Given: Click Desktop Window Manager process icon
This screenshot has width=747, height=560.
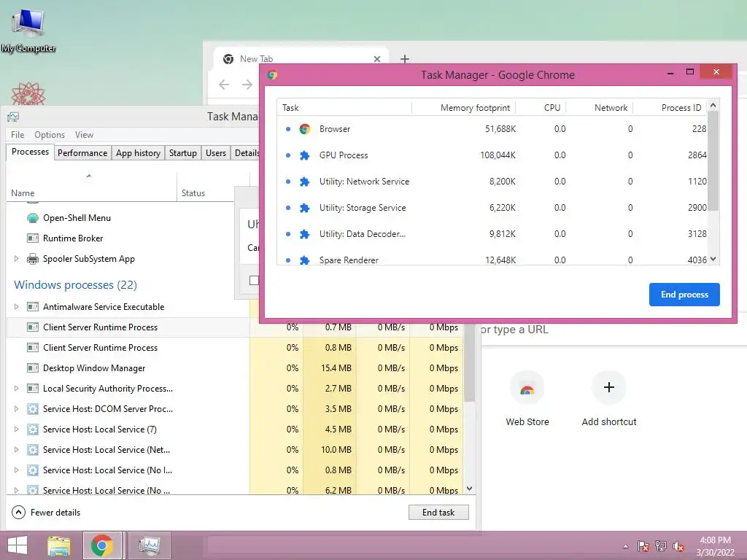Looking at the screenshot, I should (33, 368).
